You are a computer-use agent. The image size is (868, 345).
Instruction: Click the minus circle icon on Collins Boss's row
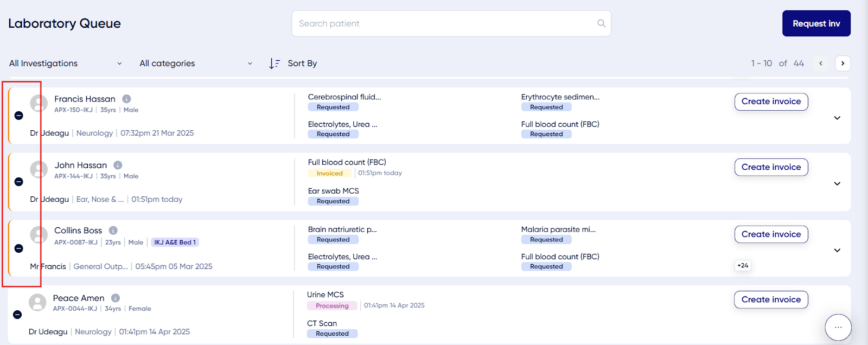(x=18, y=248)
